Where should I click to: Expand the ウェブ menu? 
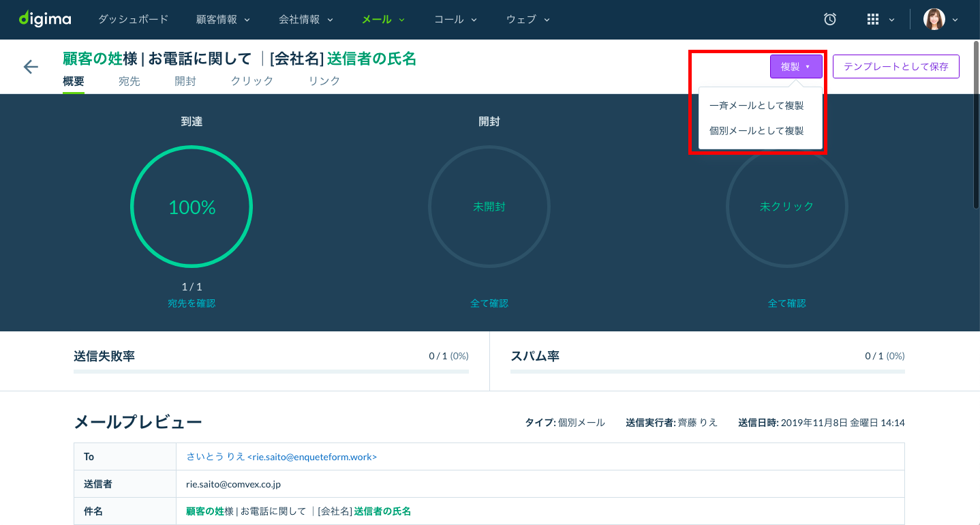(527, 19)
